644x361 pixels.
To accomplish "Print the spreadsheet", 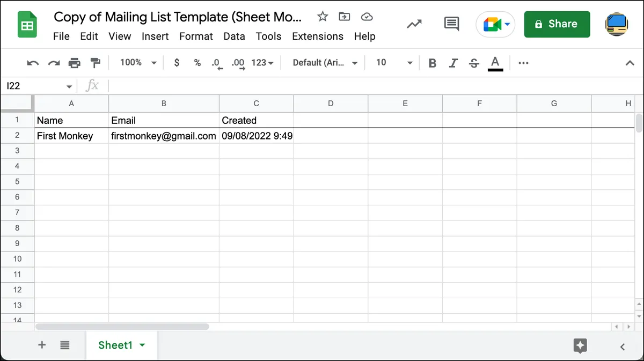I will coord(75,63).
